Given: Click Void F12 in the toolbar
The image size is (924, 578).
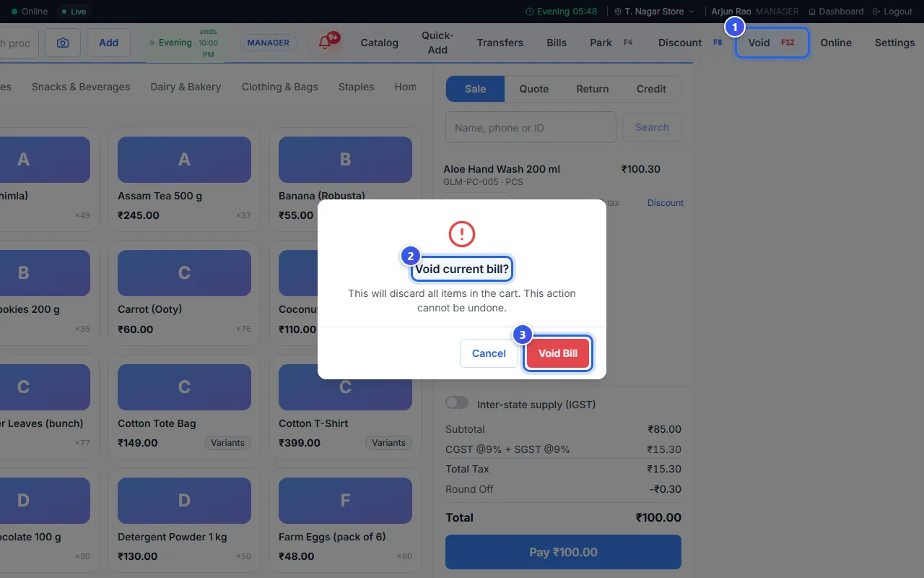Looking at the screenshot, I should pyautogui.click(x=772, y=43).
